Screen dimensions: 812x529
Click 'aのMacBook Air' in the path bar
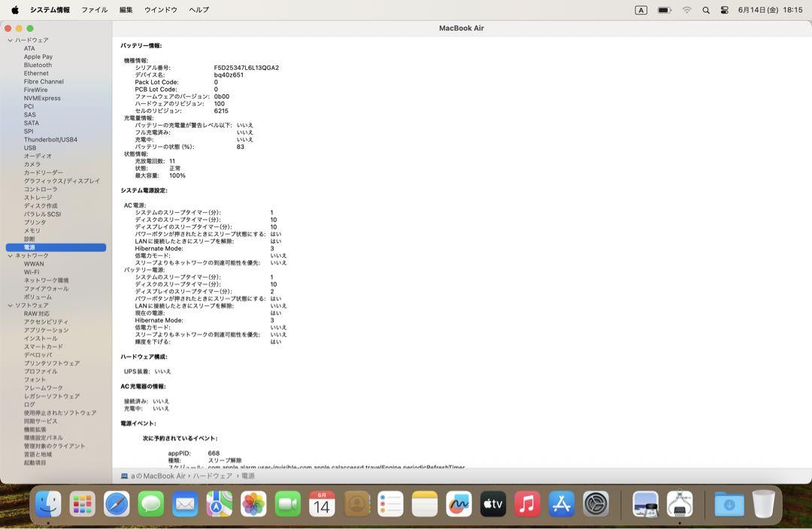[158, 476]
